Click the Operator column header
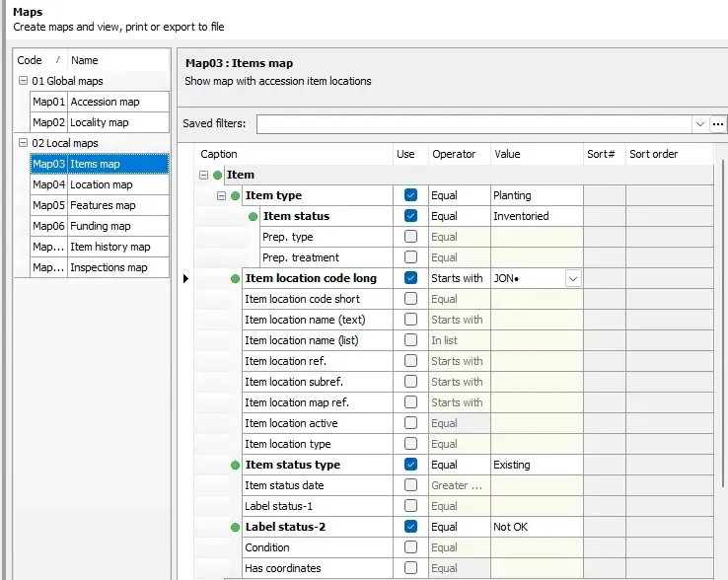 [459, 154]
